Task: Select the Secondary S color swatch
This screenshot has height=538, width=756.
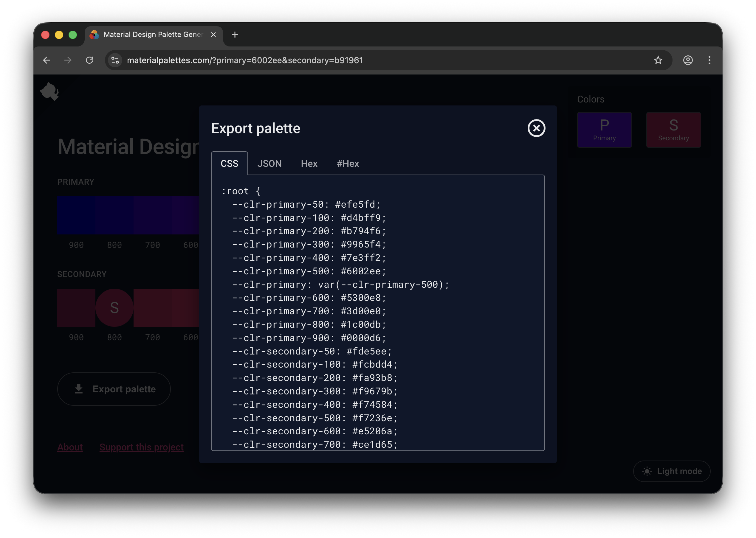Action: (x=673, y=130)
